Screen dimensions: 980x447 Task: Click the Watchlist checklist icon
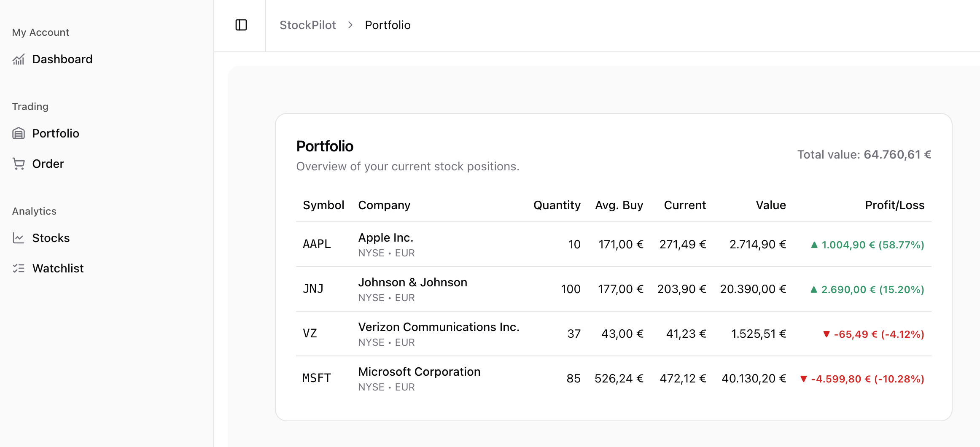[19, 269]
